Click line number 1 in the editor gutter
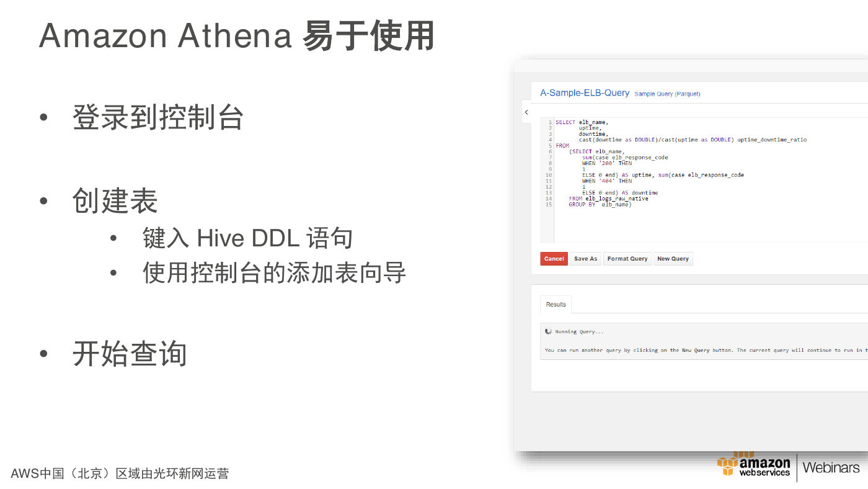This screenshot has height=489, width=868. tap(550, 122)
